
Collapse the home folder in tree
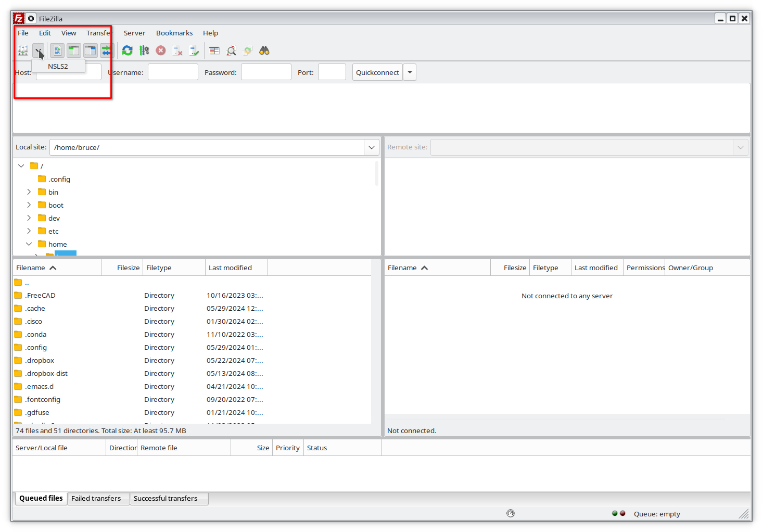click(29, 244)
